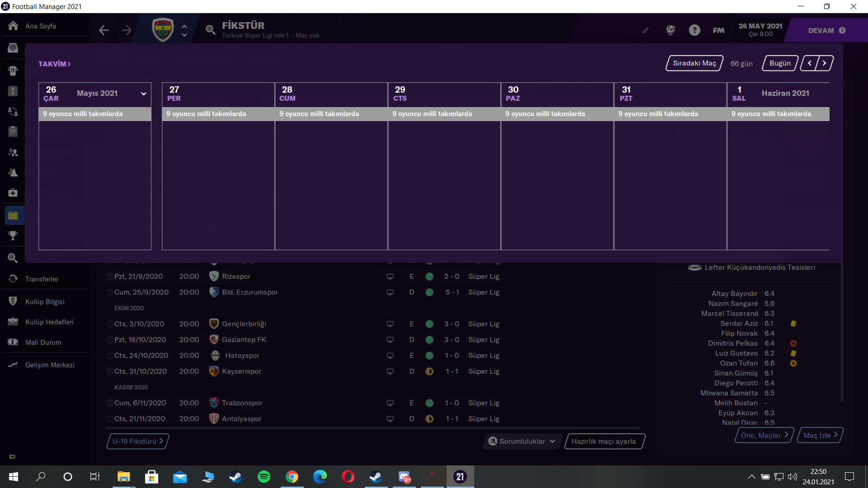Open Ana Sayfa home icon
The image size is (868, 488).
coord(13,26)
